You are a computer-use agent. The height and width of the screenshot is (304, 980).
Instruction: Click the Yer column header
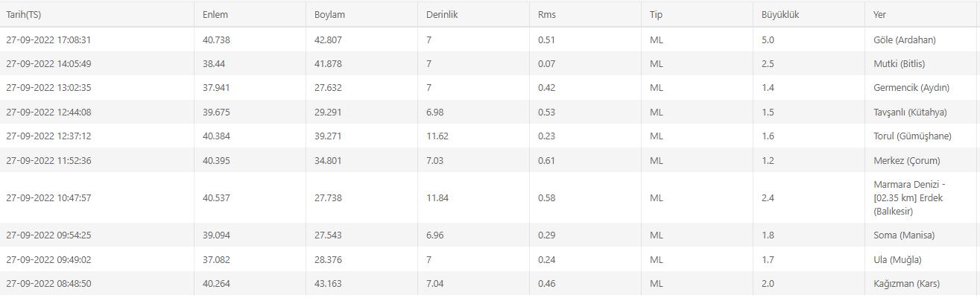tap(922, 15)
